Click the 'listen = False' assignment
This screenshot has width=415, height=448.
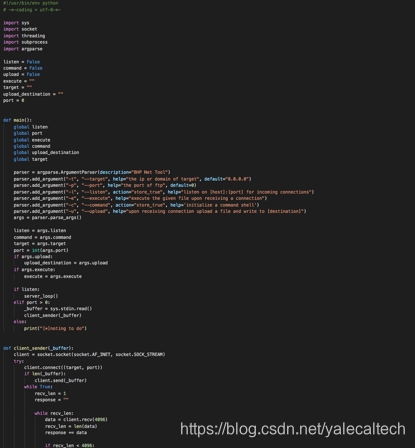(x=22, y=62)
